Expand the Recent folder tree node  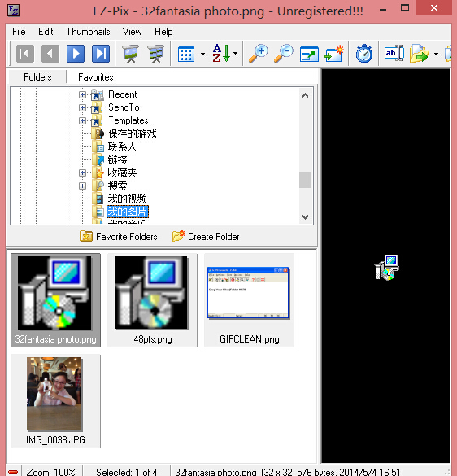coord(82,94)
